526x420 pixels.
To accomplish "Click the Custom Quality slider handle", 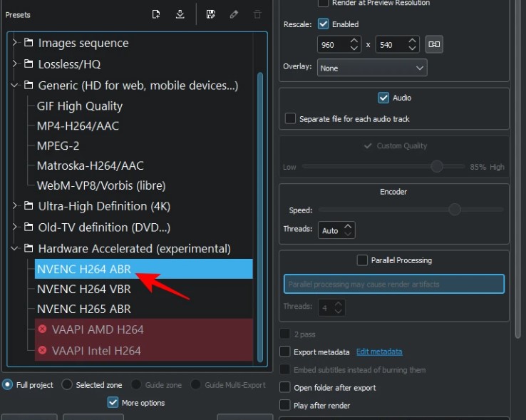I will pyautogui.click(x=436, y=166).
